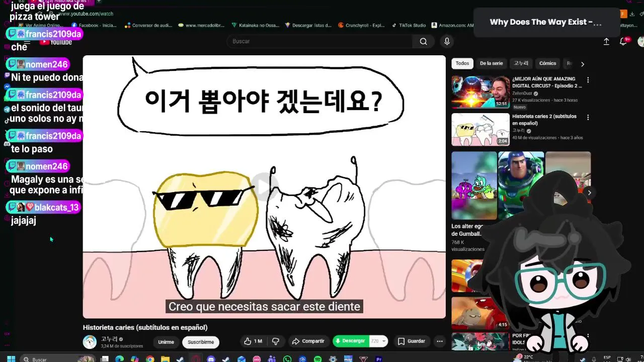Advance the Shorts shelf with next arrow
Screen dimensions: 644x362
pyautogui.click(x=589, y=193)
